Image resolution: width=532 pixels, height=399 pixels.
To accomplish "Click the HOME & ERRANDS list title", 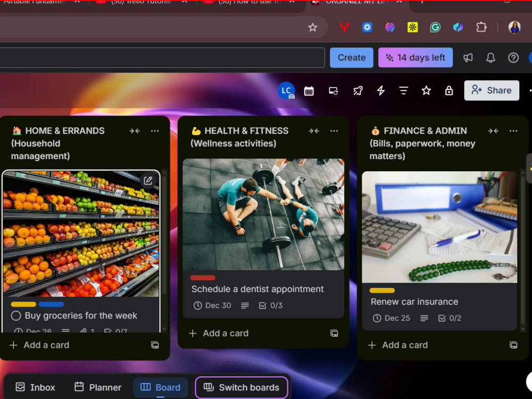I will [58, 143].
